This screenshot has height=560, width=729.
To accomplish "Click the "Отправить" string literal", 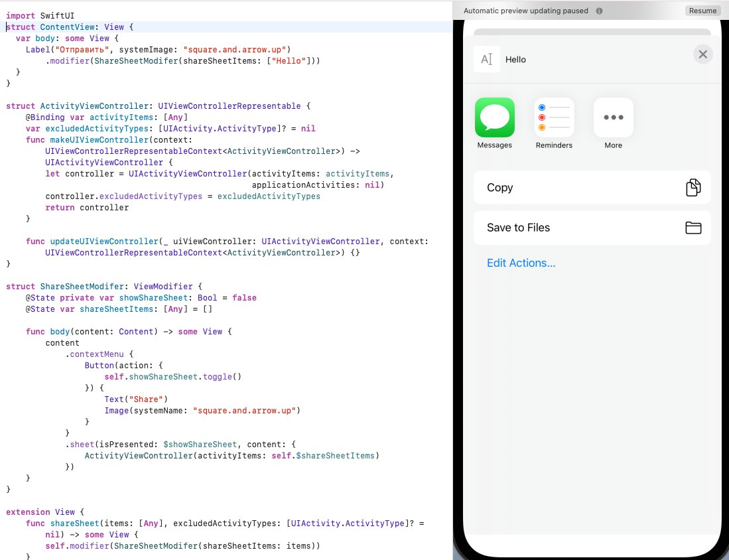I will point(82,49).
